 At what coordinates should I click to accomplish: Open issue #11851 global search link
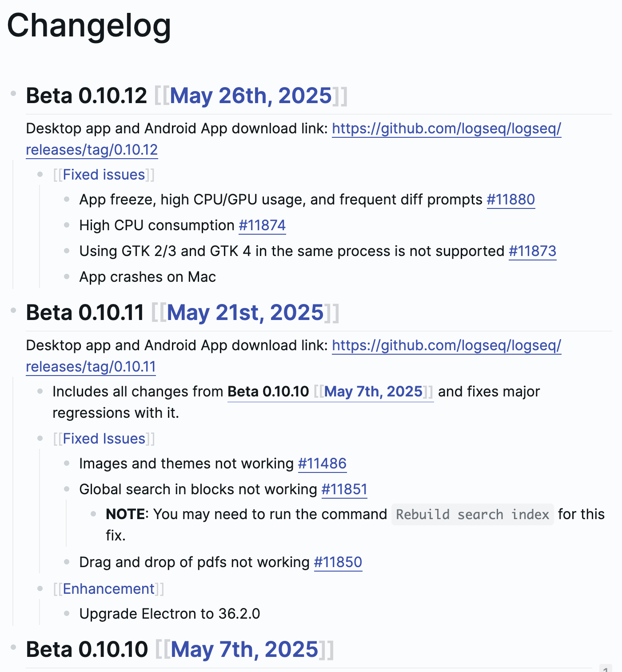(344, 489)
